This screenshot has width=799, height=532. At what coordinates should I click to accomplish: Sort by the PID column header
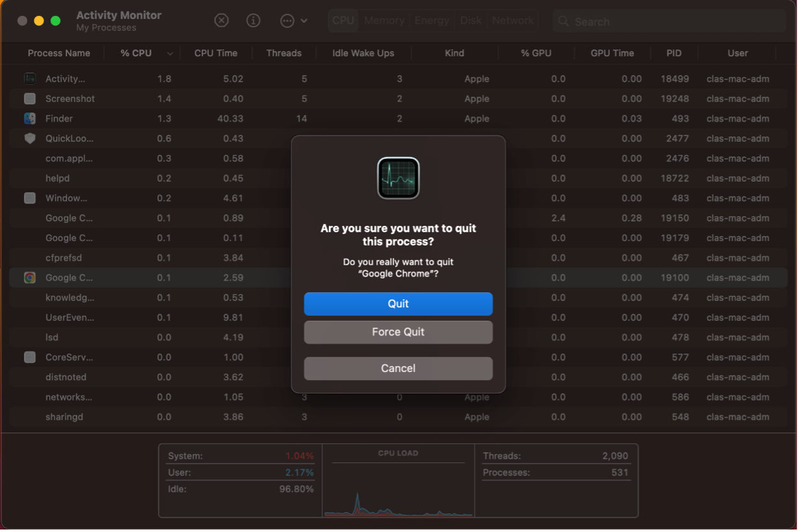(674, 53)
